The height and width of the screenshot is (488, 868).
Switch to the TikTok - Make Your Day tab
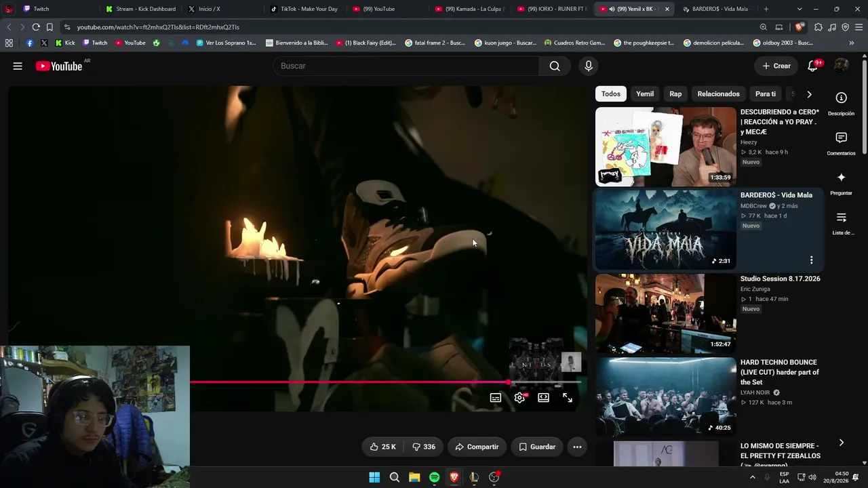point(303,9)
